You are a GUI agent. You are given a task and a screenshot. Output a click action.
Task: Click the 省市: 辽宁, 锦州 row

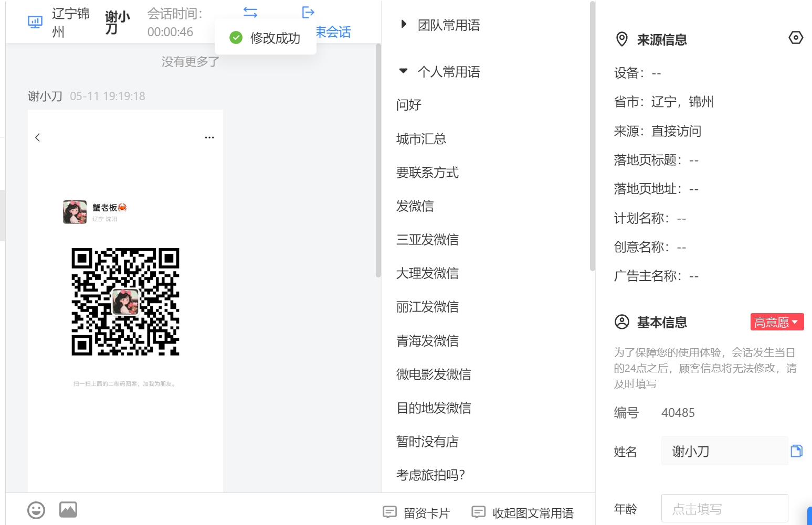pyautogui.click(x=664, y=102)
